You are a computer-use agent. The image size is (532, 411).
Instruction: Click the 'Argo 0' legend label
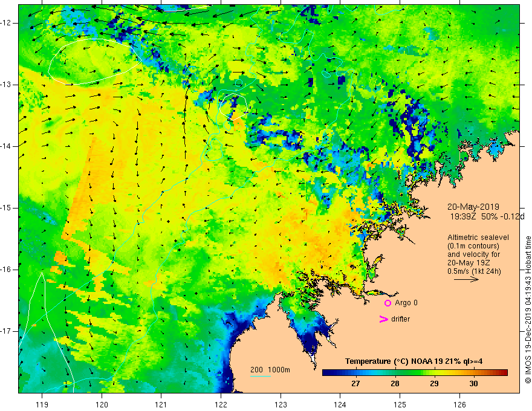click(406, 303)
